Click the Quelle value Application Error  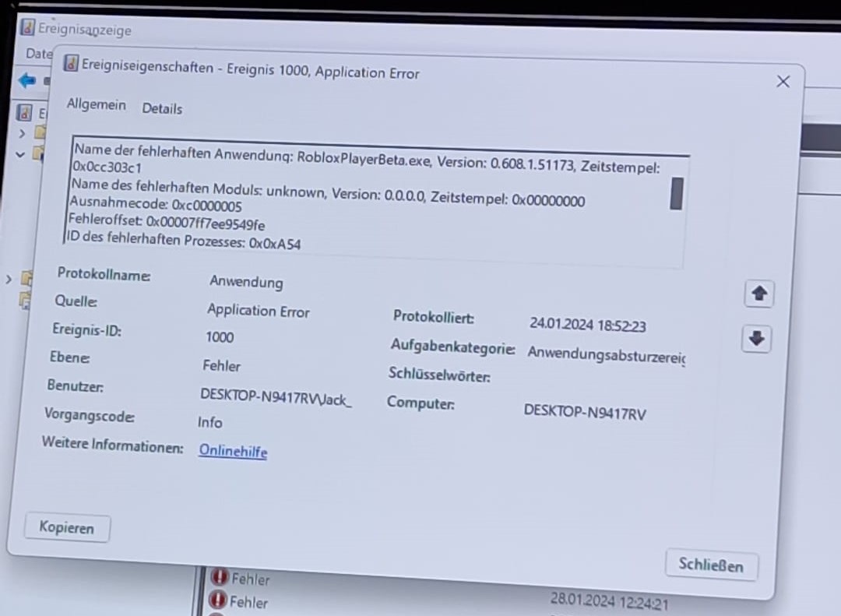(258, 311)
